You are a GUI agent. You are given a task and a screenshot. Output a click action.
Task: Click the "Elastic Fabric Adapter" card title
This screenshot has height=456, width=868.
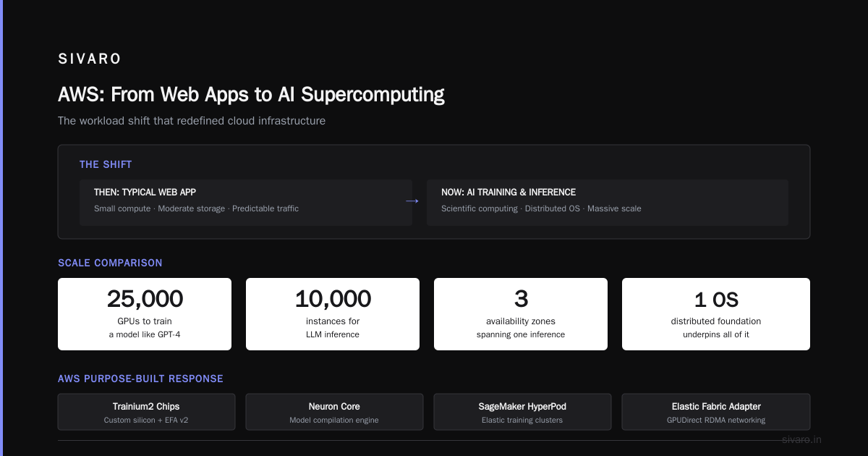(716, 407)
